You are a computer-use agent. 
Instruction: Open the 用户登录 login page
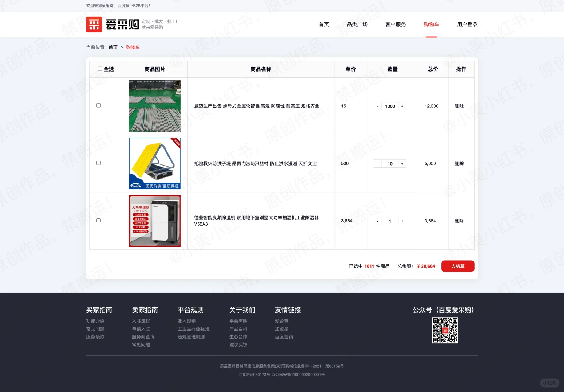[467, 24]
